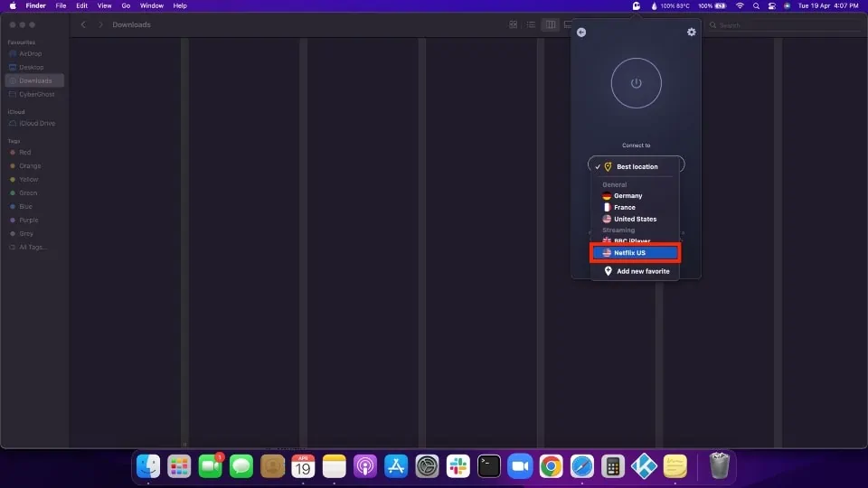Click the back arrow in CyberGhost panel
This screenshot has height=488, width=868.
tap(581, 33)
